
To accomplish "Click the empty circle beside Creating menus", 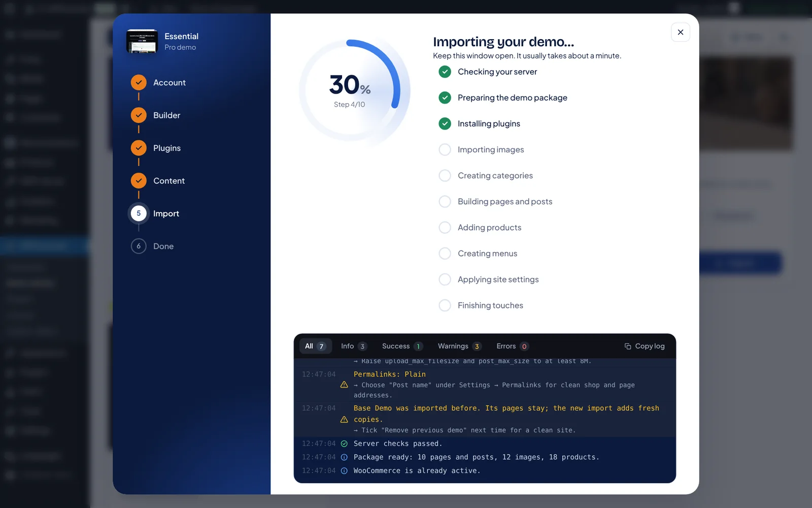I will (x=445, y=253).
